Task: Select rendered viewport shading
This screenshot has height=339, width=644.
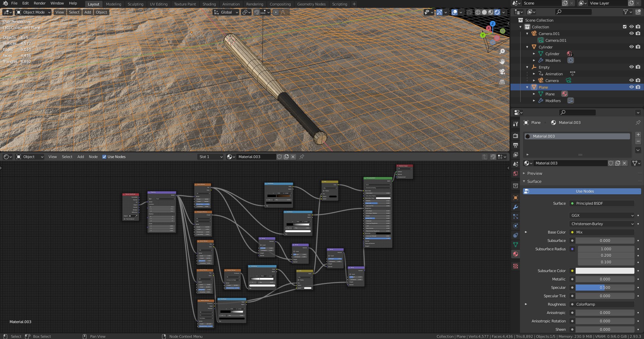Action: [497, 12]
